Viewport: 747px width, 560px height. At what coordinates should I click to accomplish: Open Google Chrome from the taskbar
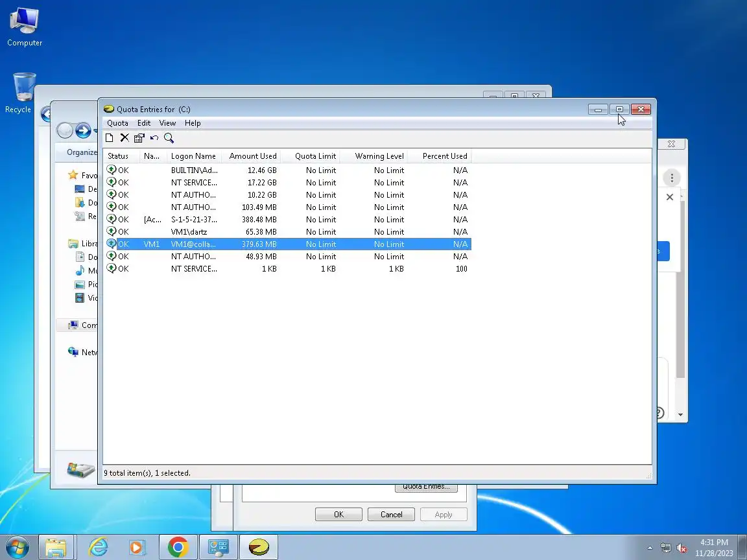[178, 547]
